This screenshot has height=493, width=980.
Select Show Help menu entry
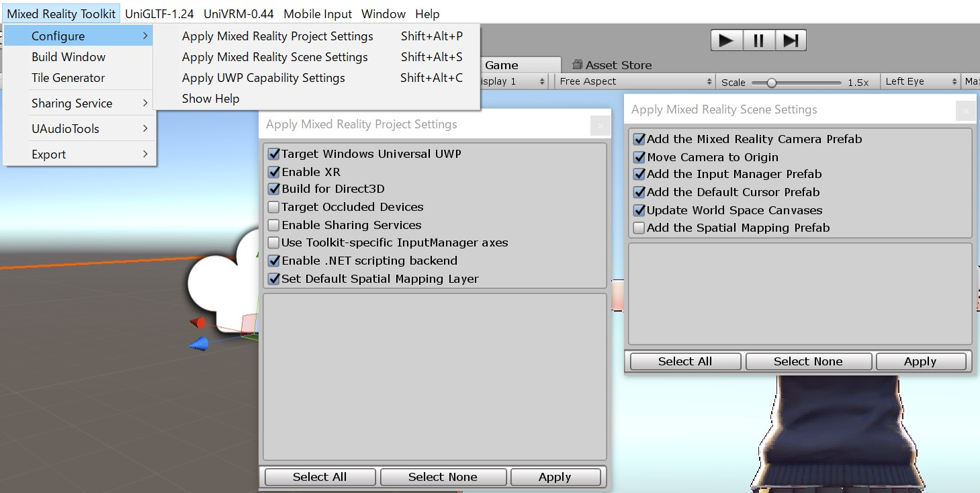pyautogui.click(x=317, y=98)
